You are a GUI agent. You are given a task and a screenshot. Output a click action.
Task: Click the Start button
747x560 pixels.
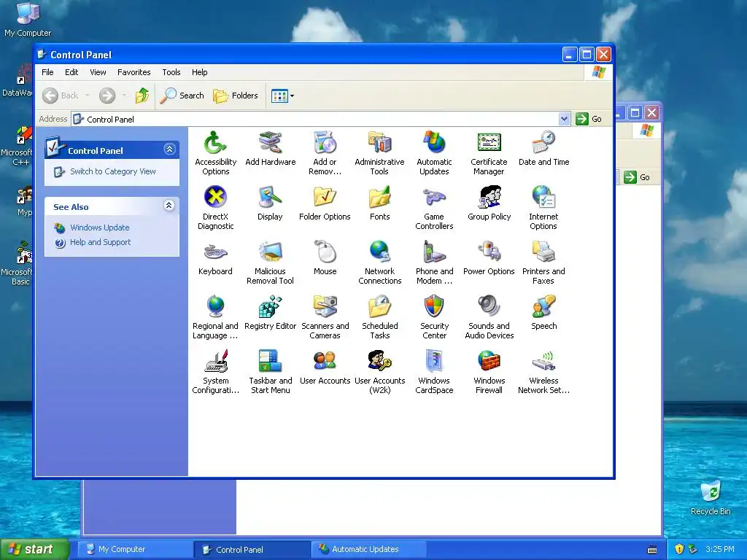click(34, 549)
